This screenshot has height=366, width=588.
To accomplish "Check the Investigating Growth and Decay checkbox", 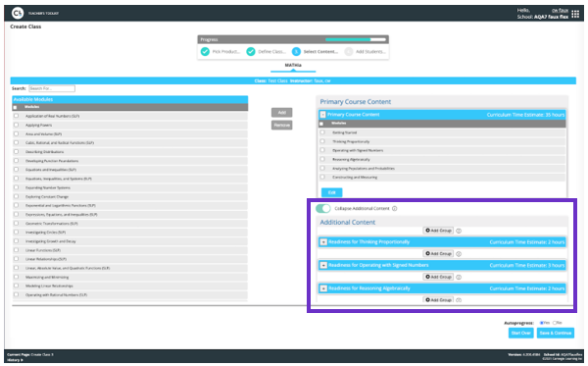I will click(16, 241).
